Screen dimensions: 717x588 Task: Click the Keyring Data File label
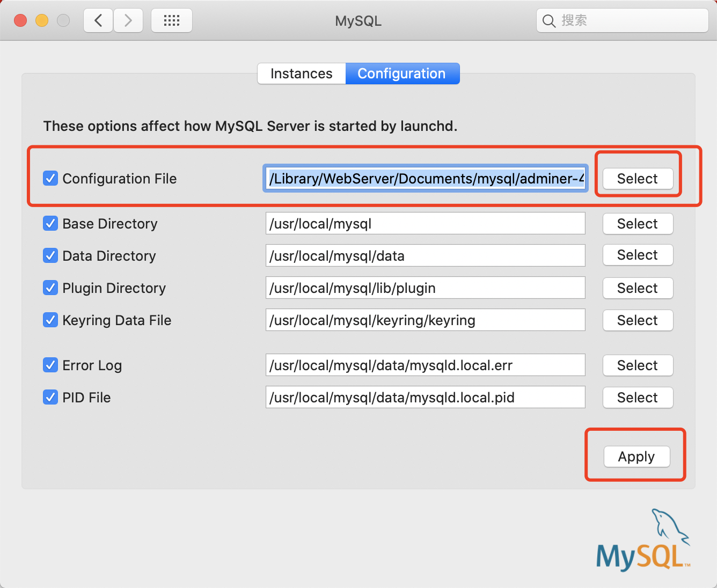(x=117, y=320)
